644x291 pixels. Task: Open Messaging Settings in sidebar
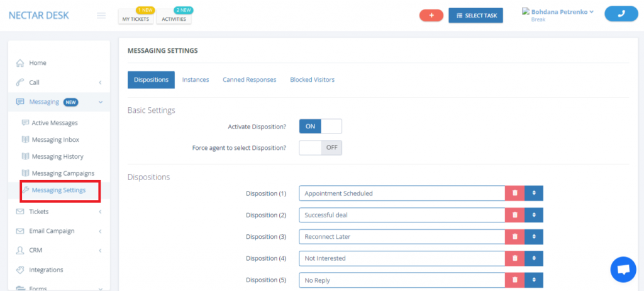(x=58, y=190)
